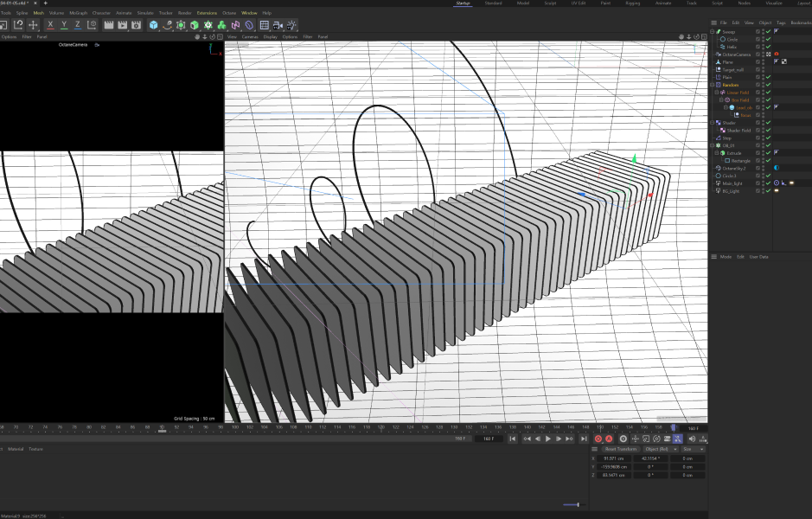The image size is (812, 519).
Task: Open the MoGraph menu
Action: click(x=78, y=13)
